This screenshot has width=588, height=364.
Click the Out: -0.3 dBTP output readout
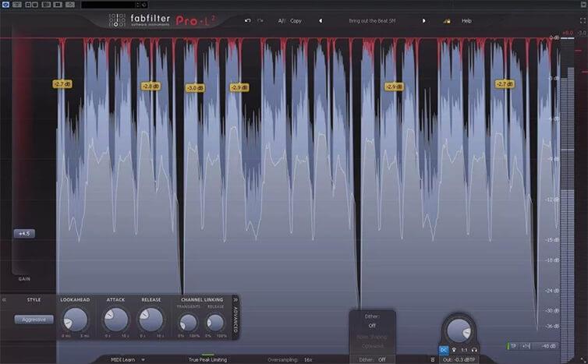[459, 359]
